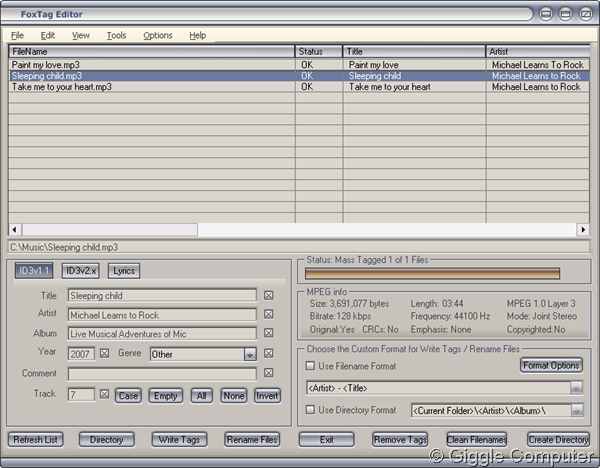Click the Album input field
The height and width of the screenshot is (468, 600).
[x=162, y=334]
